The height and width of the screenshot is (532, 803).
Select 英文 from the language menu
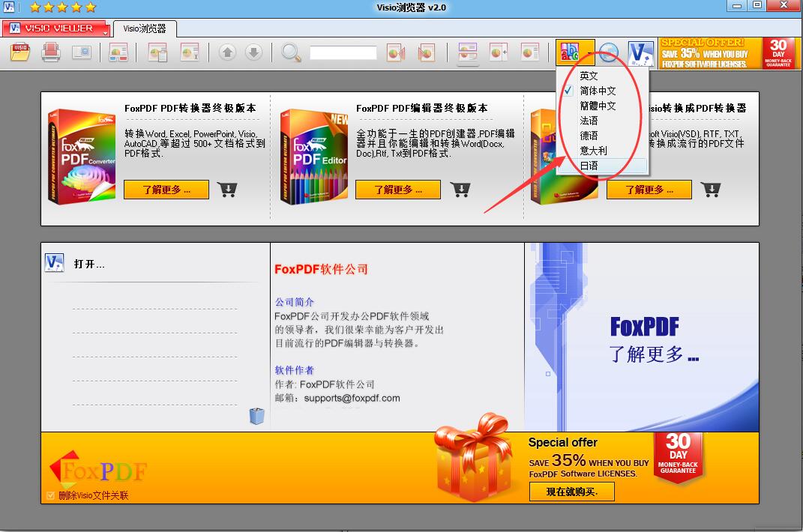589,76
